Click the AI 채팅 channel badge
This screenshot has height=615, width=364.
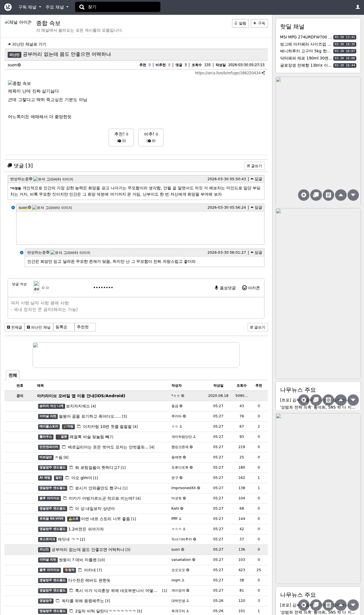click(45, 478)
